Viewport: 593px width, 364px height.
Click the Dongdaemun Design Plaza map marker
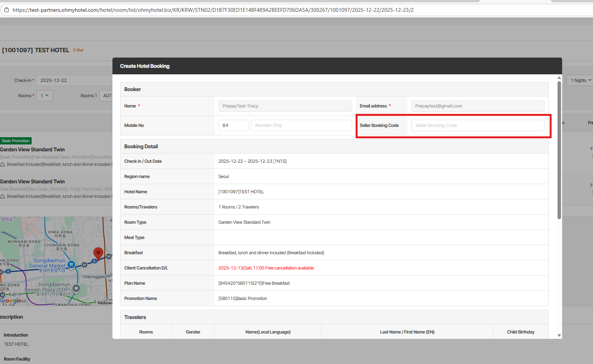[76, 289]
